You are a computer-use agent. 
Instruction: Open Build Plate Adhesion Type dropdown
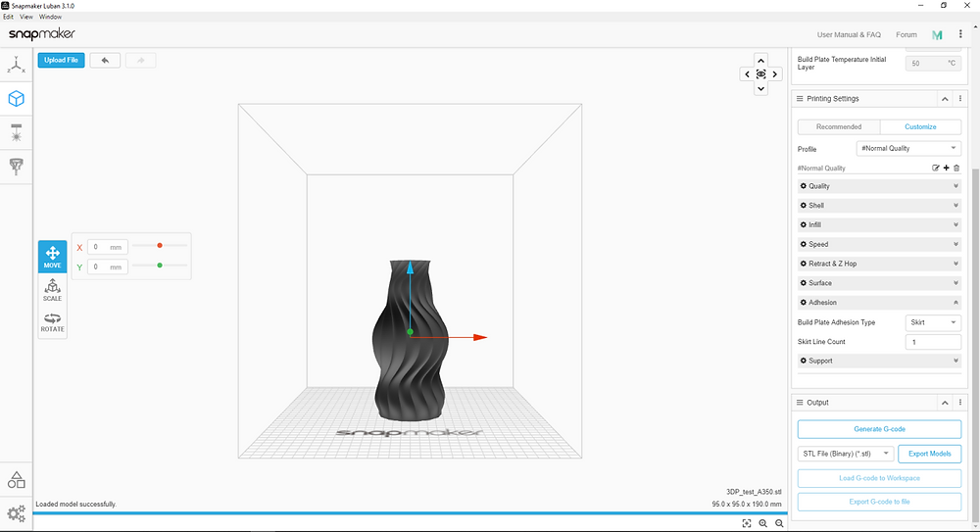933,322
